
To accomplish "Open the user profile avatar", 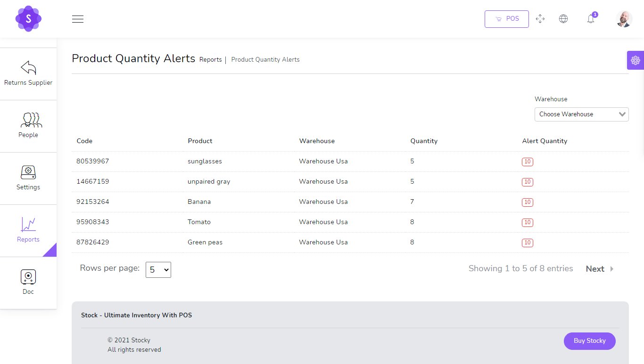I will pos(624,19).
